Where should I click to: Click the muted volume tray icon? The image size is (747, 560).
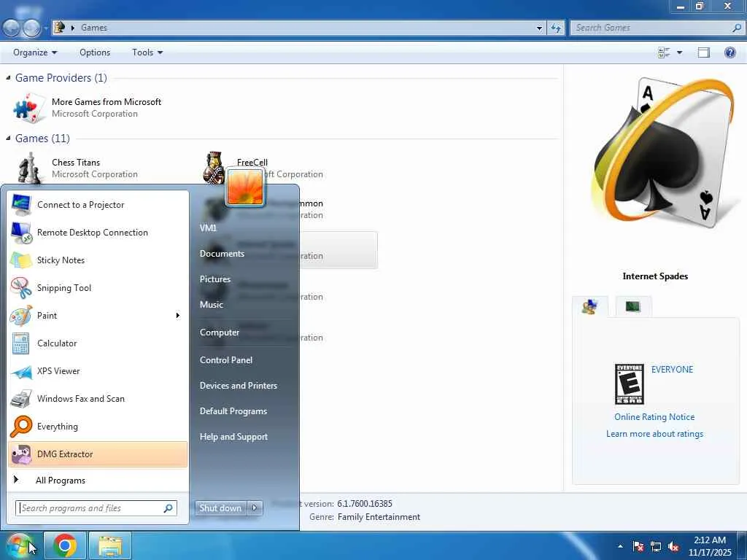point(673,547)
